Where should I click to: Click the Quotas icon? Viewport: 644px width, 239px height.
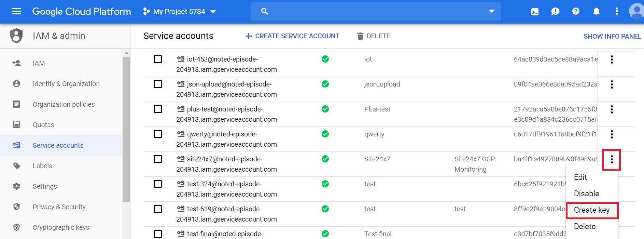16,125
